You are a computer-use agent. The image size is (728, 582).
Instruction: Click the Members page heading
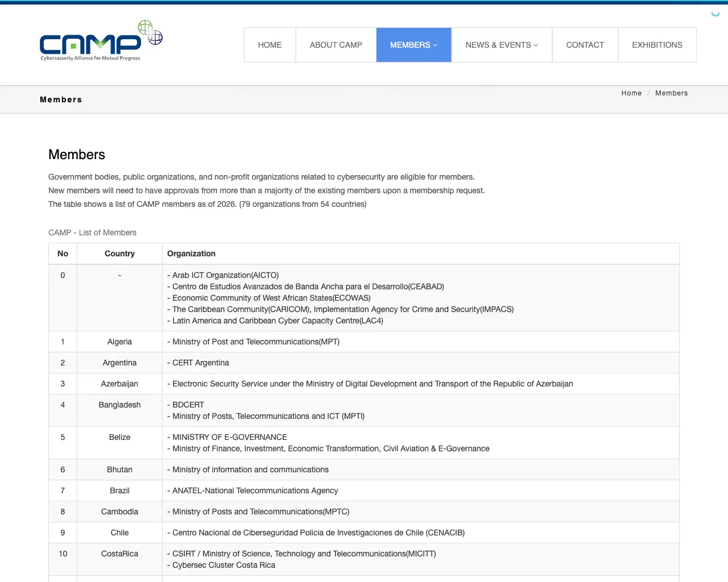coord(77,155)
